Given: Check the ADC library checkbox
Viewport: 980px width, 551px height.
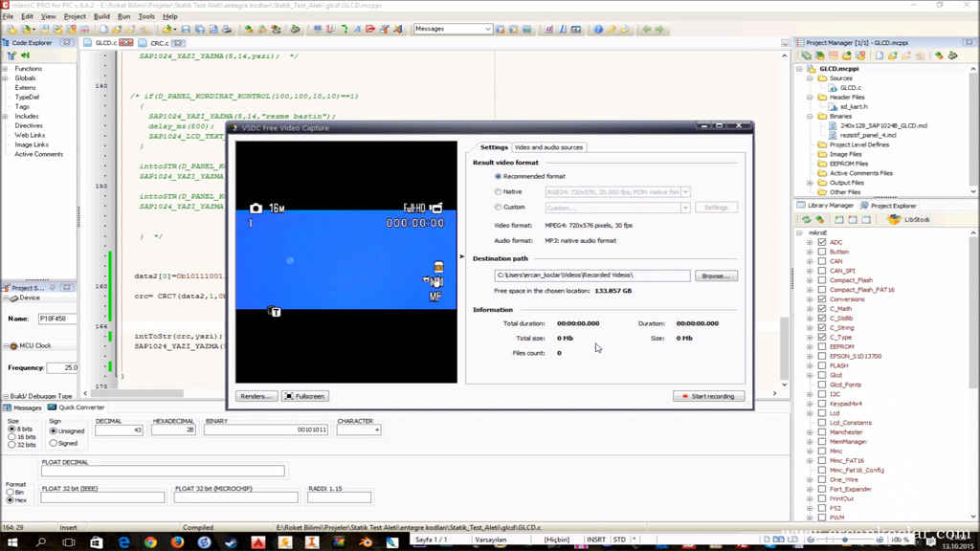Looking at the screenshot, I should click(x=822, y=242).
